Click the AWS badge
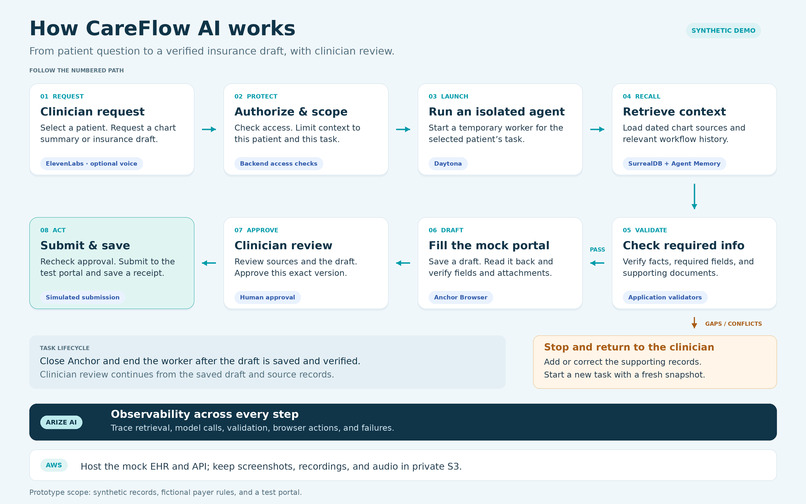Viewport: 806px width, 504px height. [x=53, y=465]
